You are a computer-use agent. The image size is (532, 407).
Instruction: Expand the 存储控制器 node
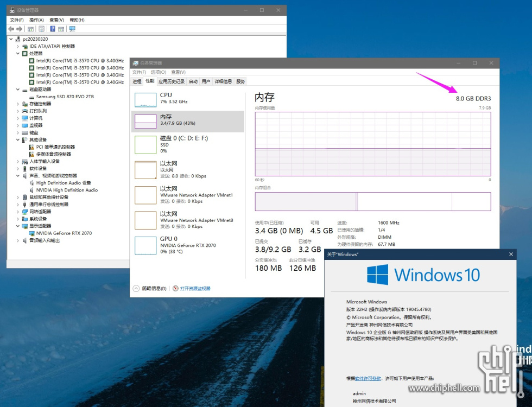(17, 104)
